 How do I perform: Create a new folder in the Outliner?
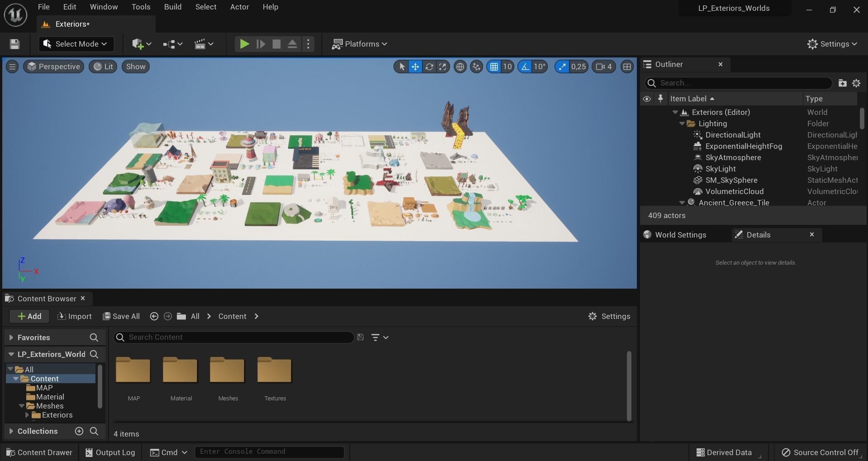point(842,83)
